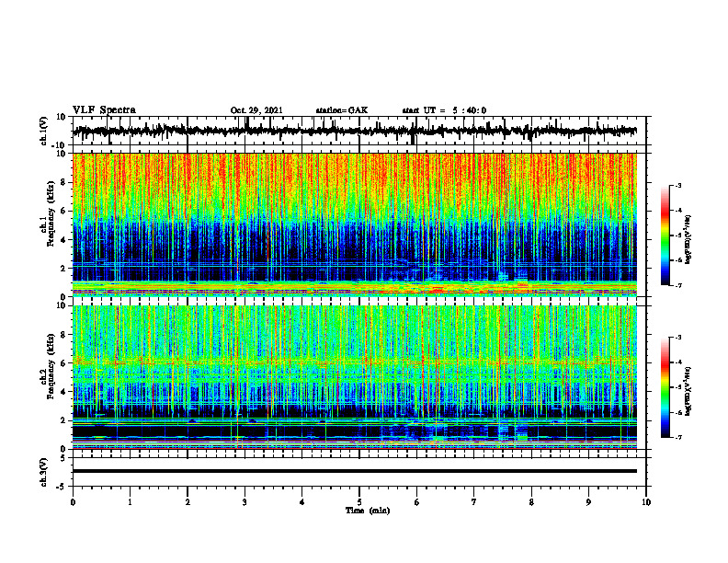Click time axis tick label '5'

coord(359,502)
